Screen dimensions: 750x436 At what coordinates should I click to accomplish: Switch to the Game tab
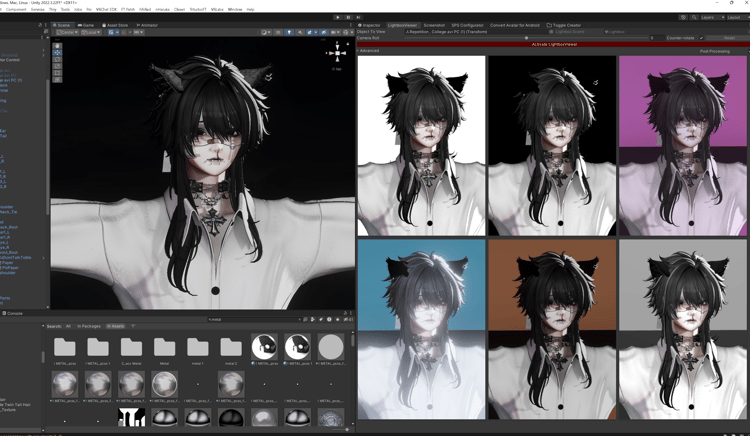tap(86, 25)
